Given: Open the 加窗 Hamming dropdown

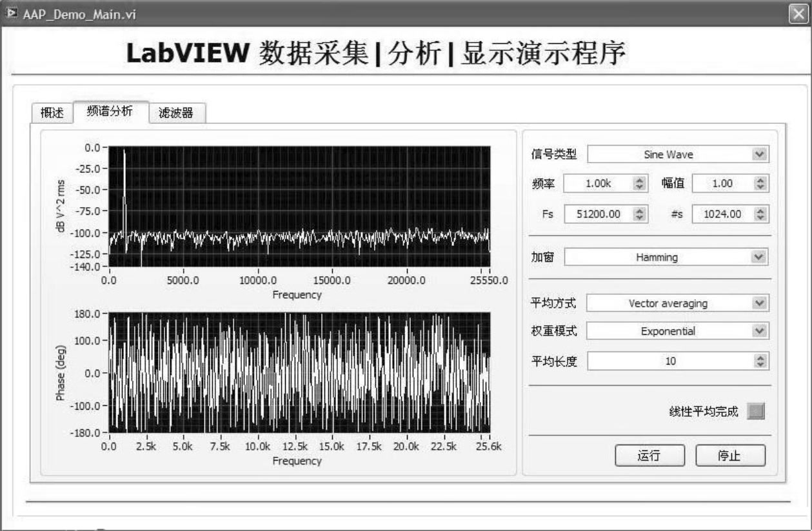Looking at the screenshot, I should tap(759, 257).
